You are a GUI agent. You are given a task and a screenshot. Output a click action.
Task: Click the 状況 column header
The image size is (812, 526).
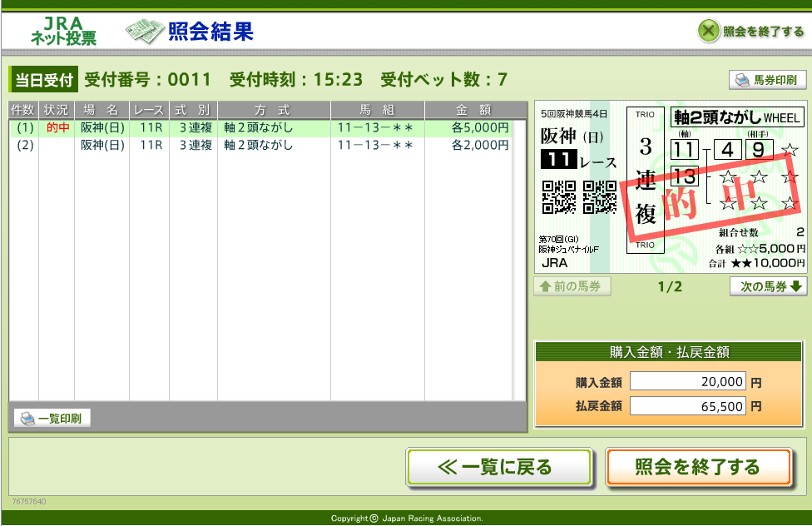pos(57,110)
